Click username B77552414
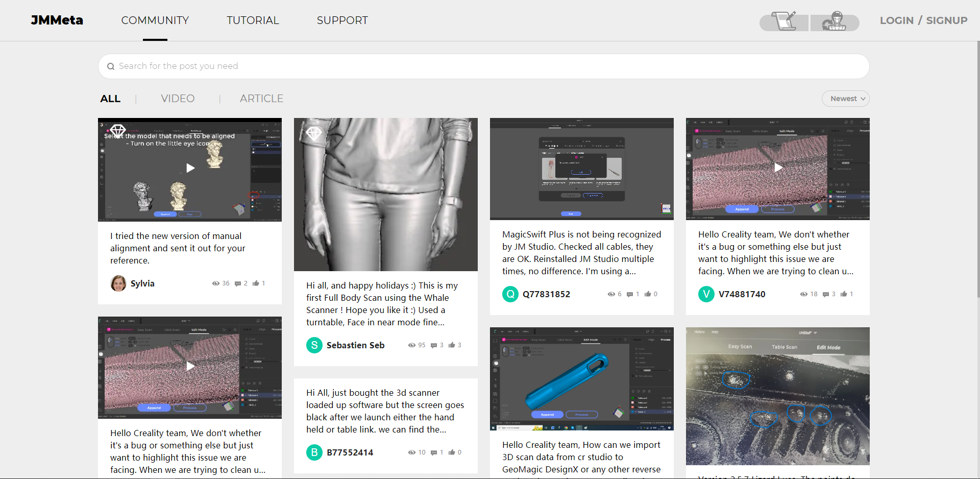Image resolution: width=980 pixels, height=479 pixels. pyautogui.click(x=350, y=452)
